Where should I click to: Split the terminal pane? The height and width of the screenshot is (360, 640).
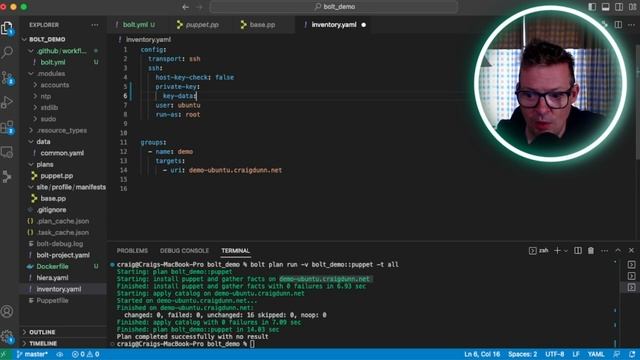point(578,251)
